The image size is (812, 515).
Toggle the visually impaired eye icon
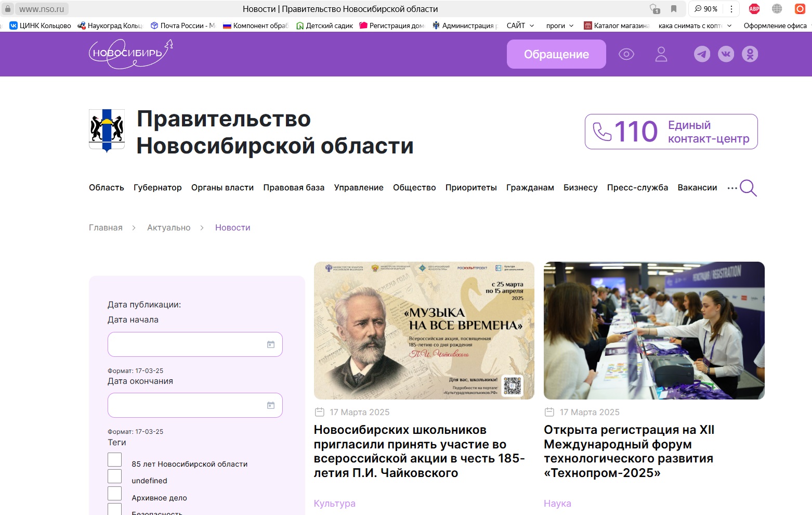tap(626, 54)
